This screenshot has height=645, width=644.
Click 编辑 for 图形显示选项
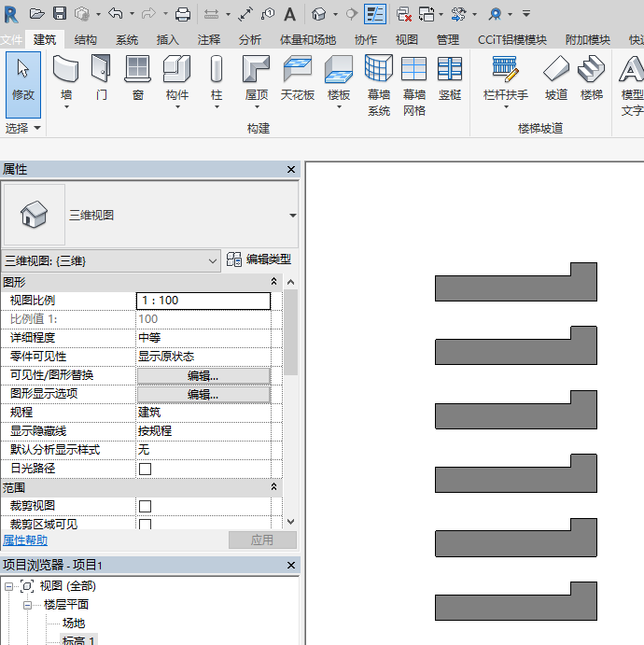pos(203,395)
